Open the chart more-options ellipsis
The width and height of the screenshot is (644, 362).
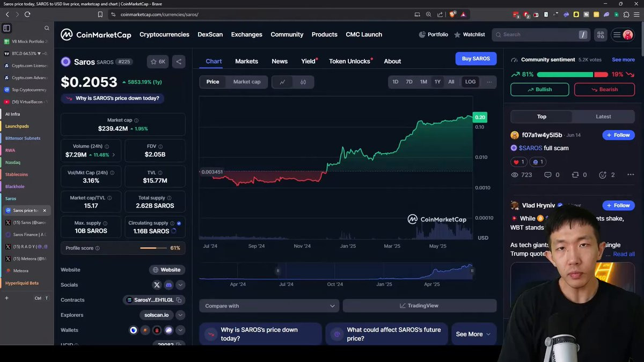click(489, 82)
